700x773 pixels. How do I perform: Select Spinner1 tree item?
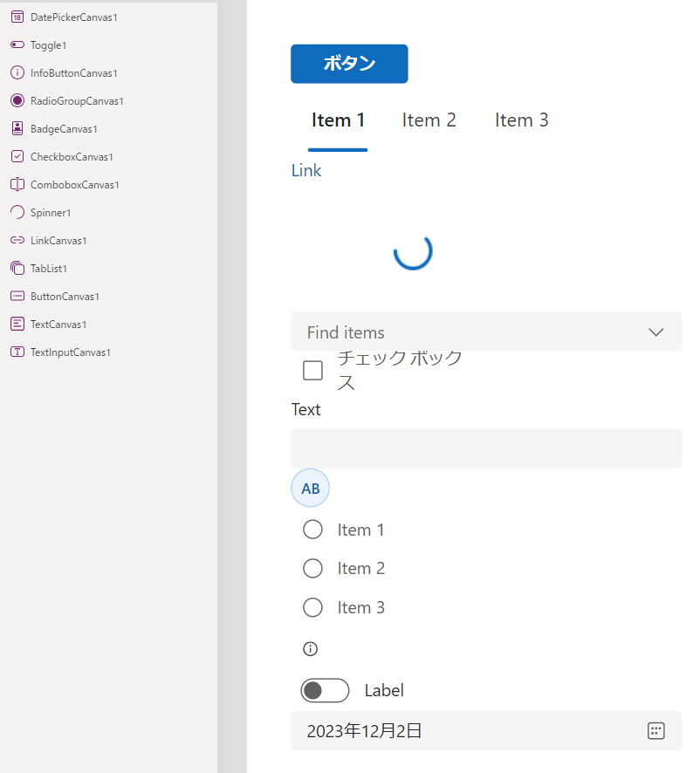51,213
